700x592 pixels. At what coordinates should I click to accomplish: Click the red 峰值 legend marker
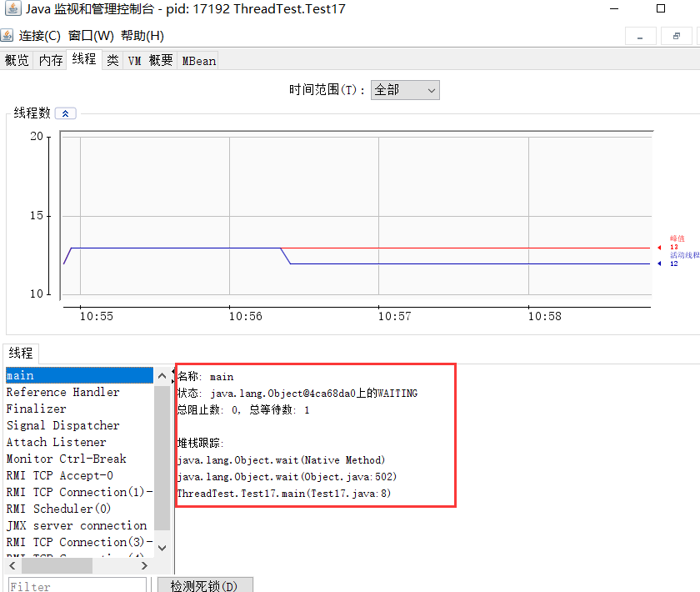tap(659, 248)
